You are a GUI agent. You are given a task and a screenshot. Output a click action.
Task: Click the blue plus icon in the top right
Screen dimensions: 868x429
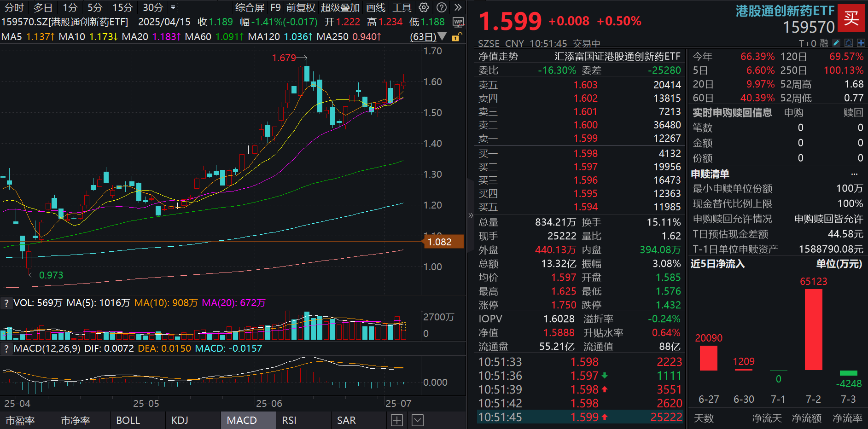[861, 42]
